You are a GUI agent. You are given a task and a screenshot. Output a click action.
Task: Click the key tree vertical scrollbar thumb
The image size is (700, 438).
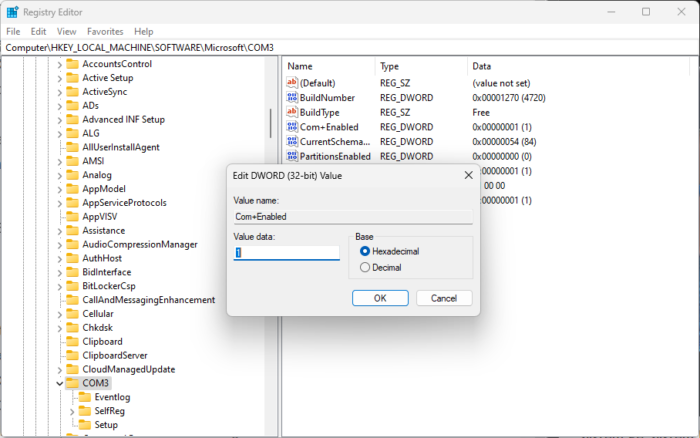(x=271, y=123)
